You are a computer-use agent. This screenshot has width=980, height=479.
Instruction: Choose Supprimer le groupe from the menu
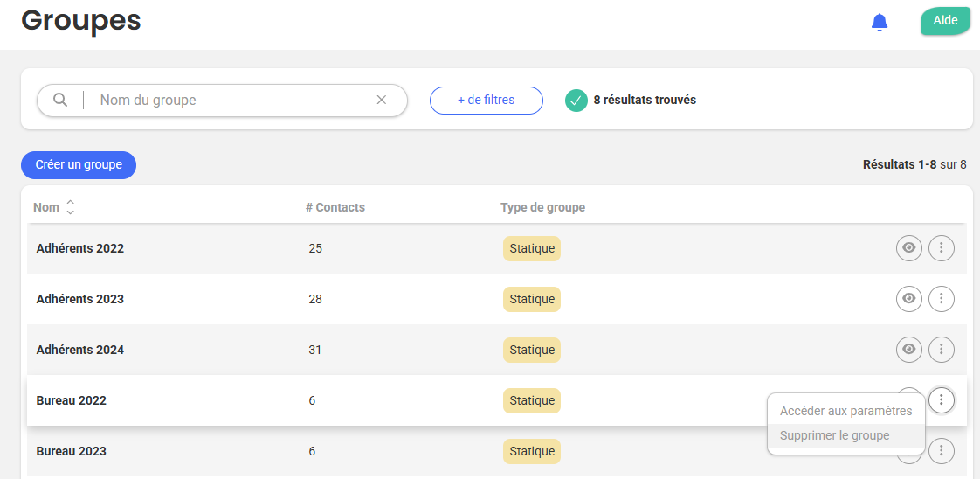tap(834, 435)
